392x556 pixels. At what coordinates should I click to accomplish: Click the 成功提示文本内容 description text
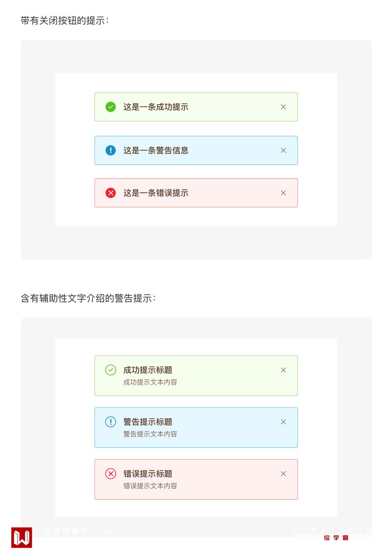click(x=150, y=382)
